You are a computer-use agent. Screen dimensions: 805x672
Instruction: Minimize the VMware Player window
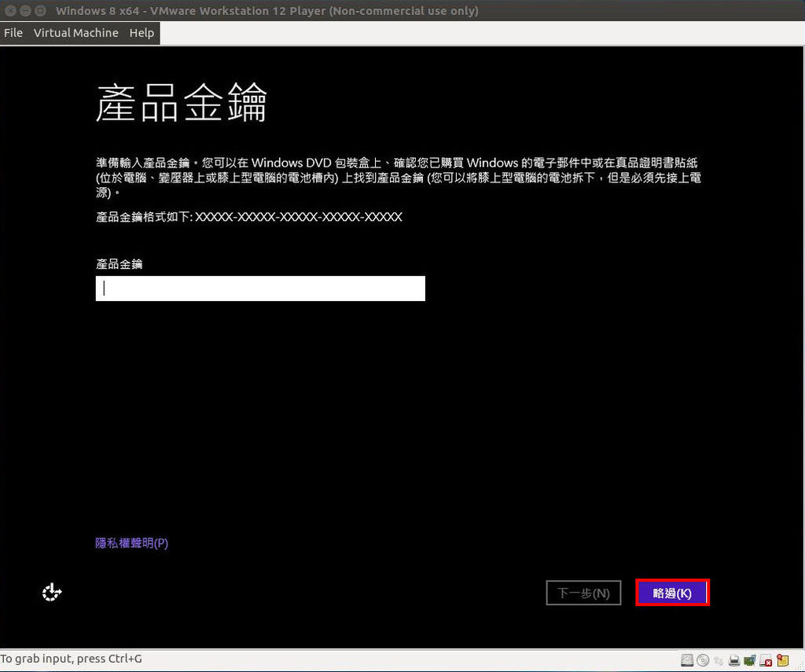(x=26, y=10)
